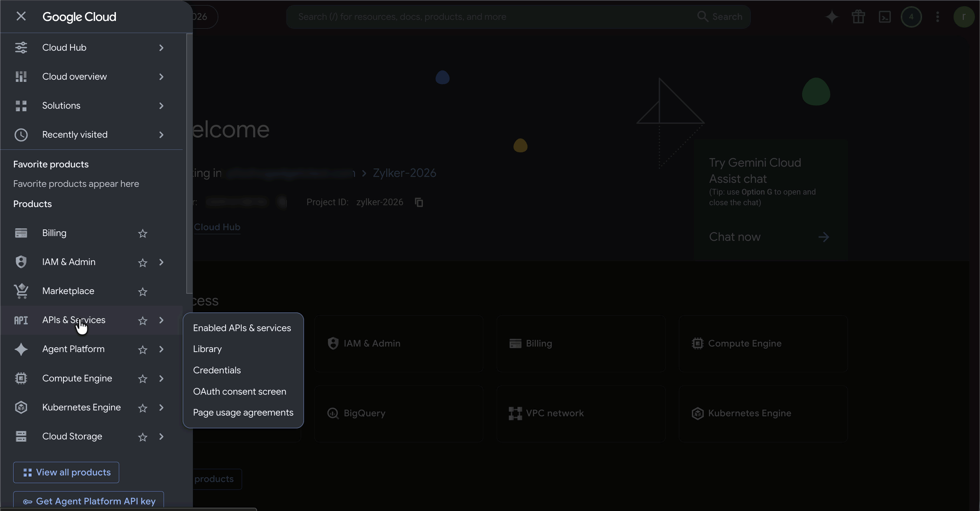Click the Marketplace cart icon
Image resolution: width=980 pixels, height=511 pixels.
[x=21, y=291]
